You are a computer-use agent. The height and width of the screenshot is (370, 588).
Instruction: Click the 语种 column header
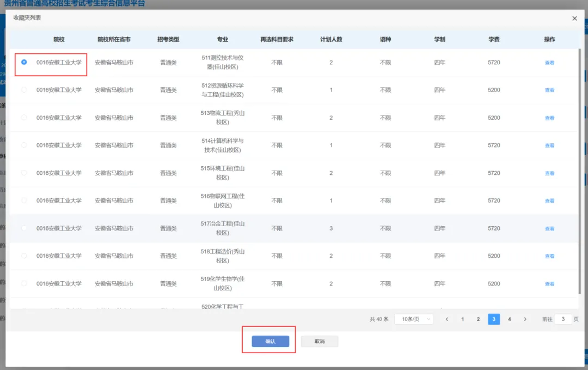coord(385,39)
